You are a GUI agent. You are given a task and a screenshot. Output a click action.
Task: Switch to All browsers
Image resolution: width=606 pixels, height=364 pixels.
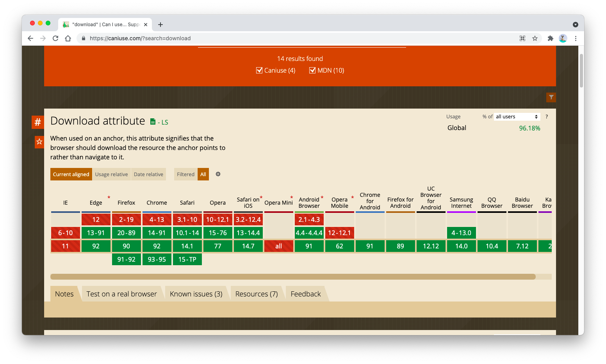tap(203, 174)
